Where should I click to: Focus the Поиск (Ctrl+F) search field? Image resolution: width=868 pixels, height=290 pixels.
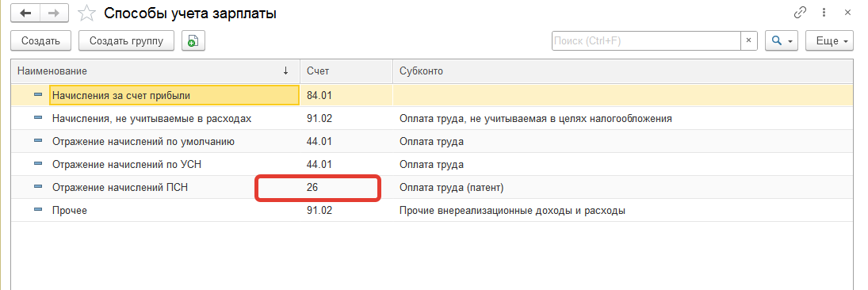pos(647,40)
